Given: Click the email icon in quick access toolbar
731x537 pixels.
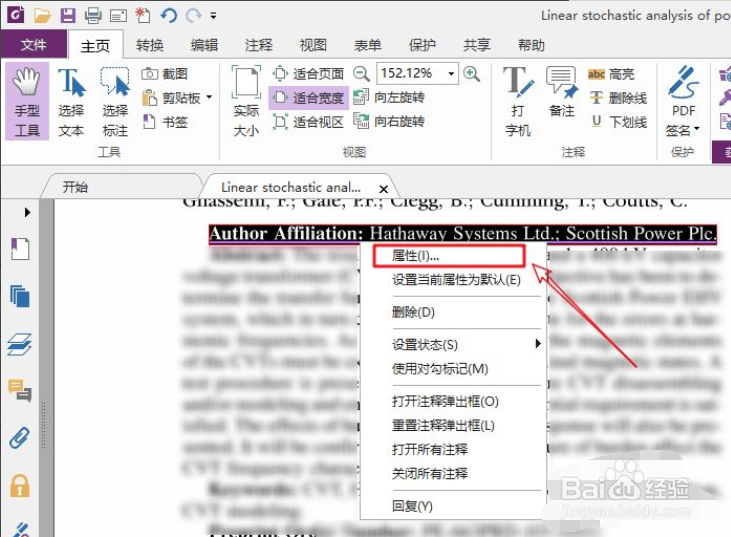Looking at the screenshot, I should coord(118,16).
